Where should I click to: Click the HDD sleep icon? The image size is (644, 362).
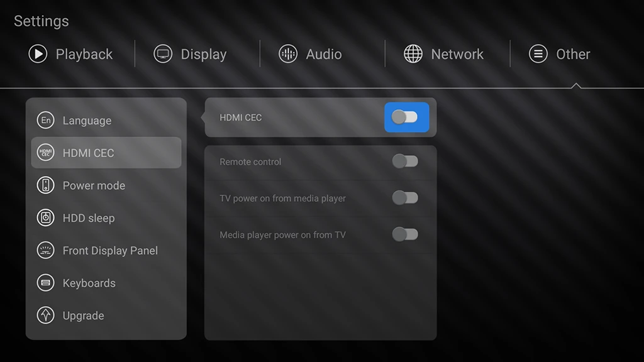[x=45, y=217]
